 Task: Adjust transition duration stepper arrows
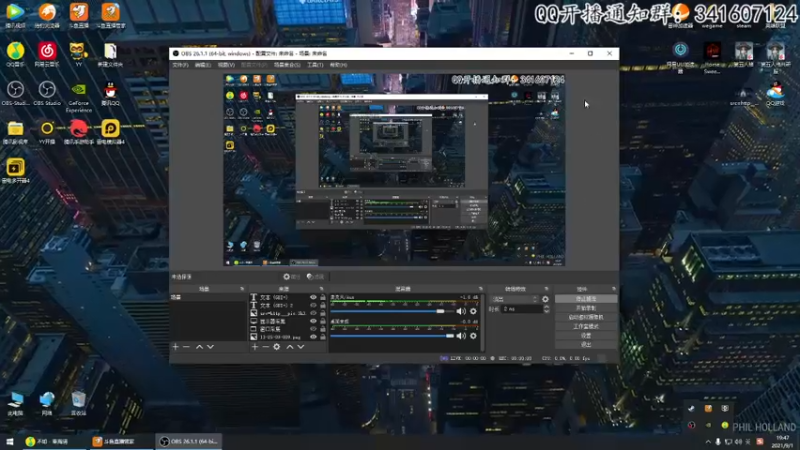click(x=546, y=309)
